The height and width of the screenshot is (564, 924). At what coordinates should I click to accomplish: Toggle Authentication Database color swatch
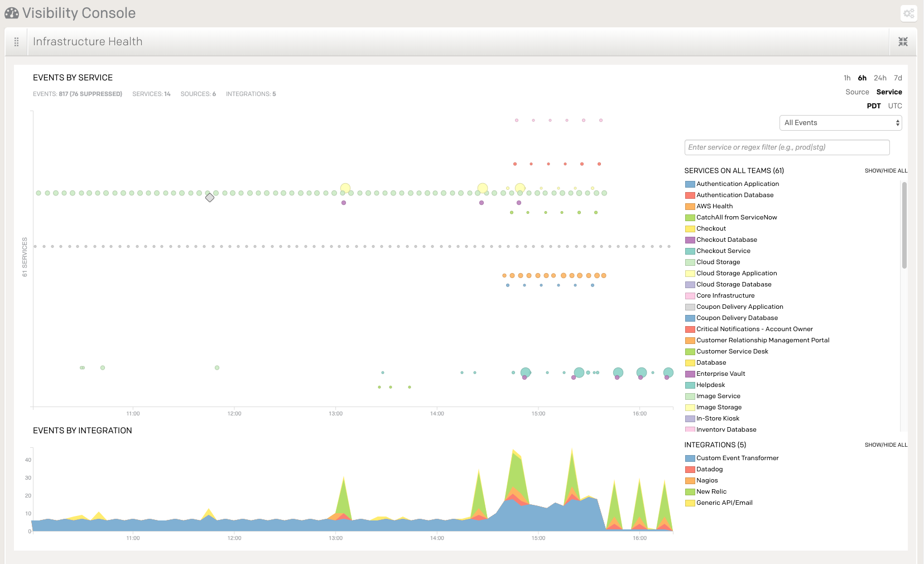click(690, 195)
